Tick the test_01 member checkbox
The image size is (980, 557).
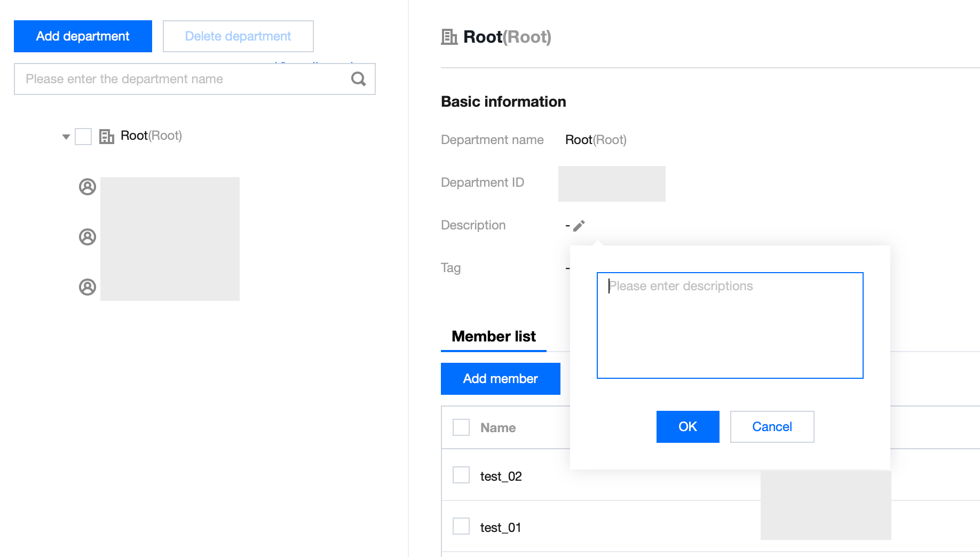(x=461, y=527)
